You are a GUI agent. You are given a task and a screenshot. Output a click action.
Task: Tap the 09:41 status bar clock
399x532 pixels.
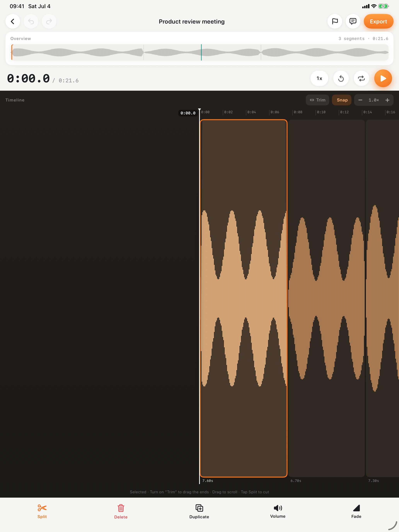(x=17, y=6)
